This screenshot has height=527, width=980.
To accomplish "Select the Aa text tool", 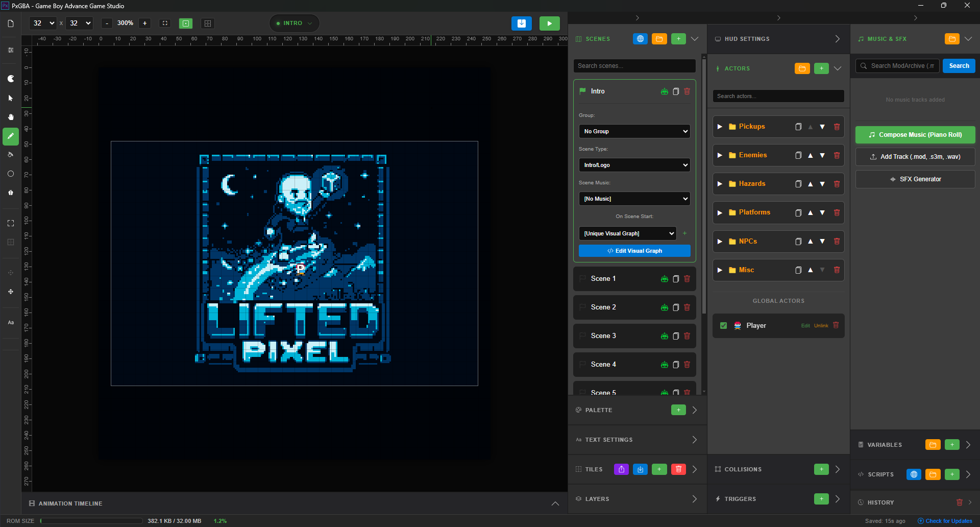I will tap(11, 323).
